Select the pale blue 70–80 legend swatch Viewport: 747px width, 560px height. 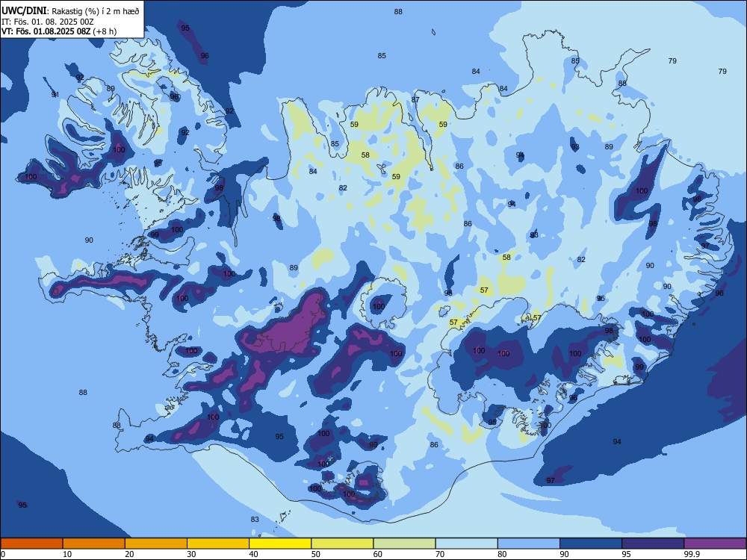coord(467,544)
